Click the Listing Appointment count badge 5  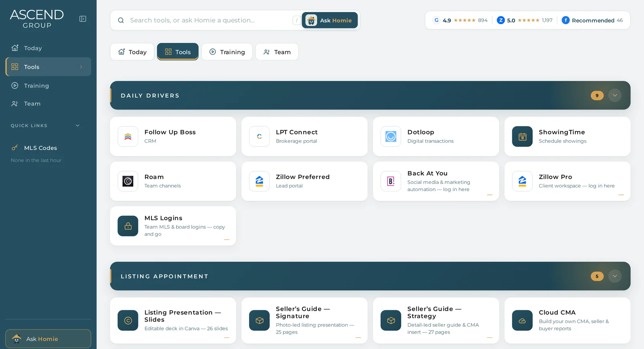click(x=597, y=276)
